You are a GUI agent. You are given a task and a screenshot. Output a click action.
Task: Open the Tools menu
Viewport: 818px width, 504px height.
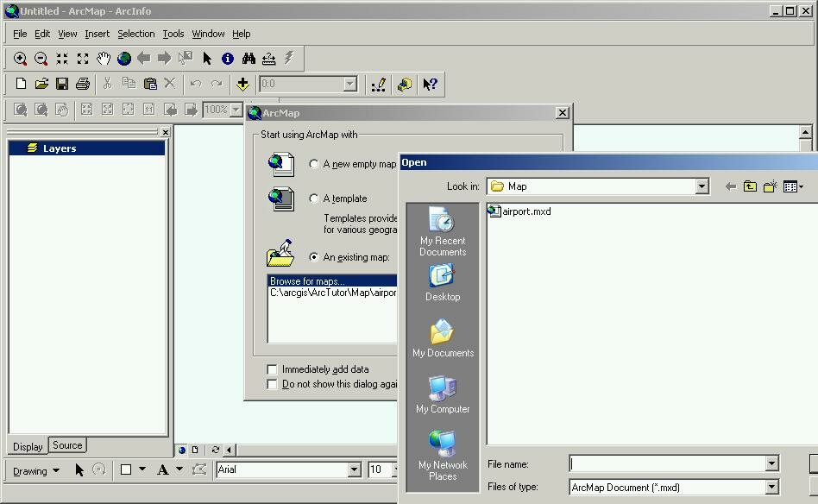point(173,34)
